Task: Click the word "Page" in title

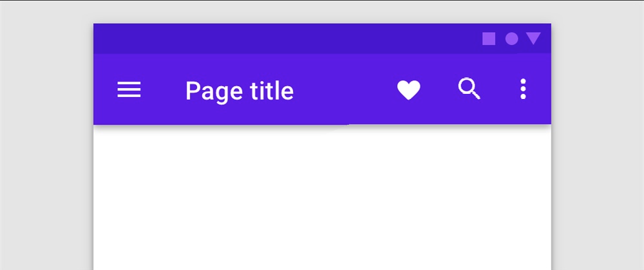Action: coord(214,92)
